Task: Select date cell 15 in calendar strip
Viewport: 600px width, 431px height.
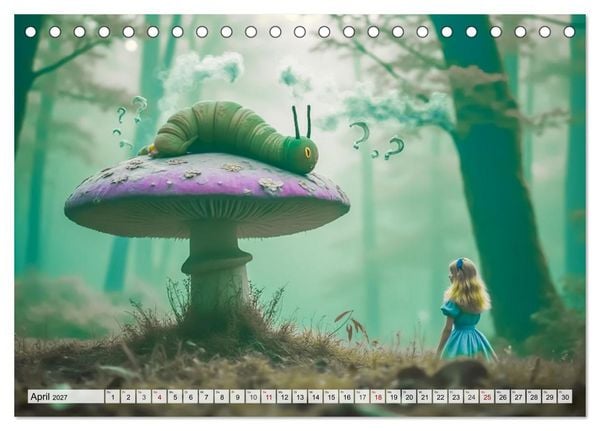Action: click(x=331, y=397)
